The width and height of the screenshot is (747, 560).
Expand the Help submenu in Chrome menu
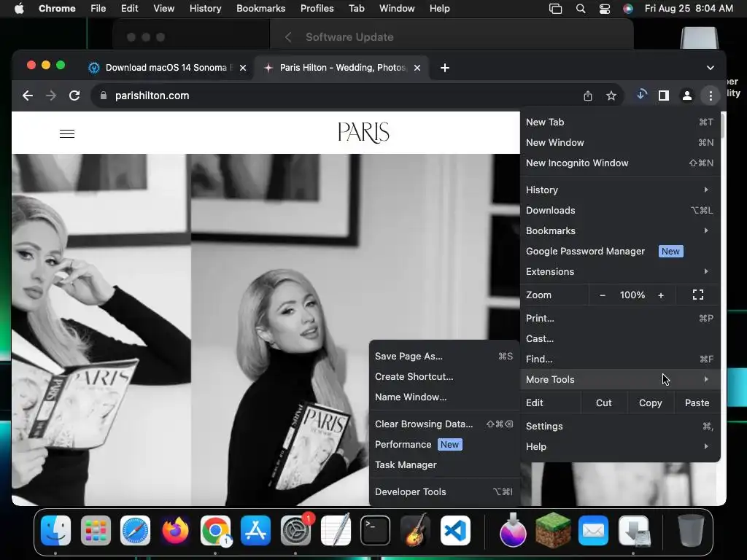tap(619, 447)
